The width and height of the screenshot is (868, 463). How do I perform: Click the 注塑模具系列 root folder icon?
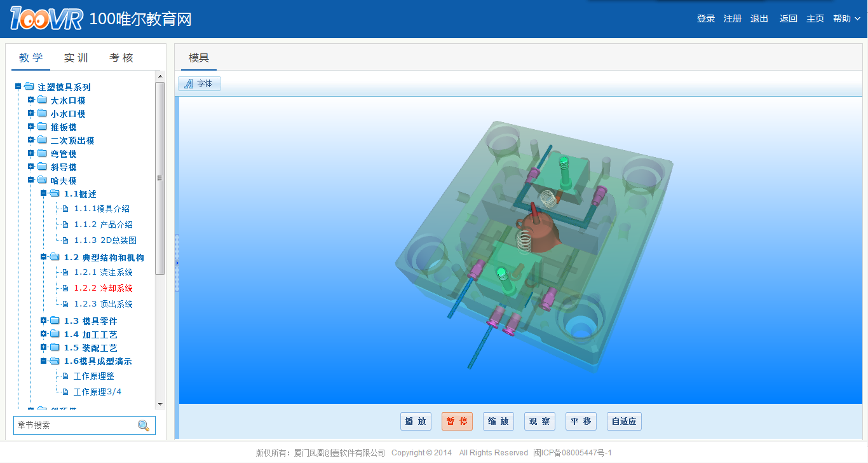(x=29, y=86)
